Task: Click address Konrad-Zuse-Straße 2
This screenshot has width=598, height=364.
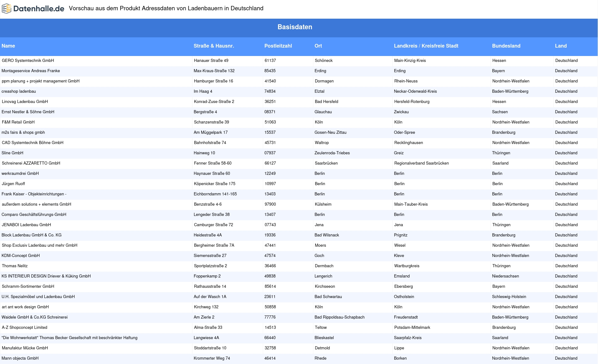Action: click(x=214, y=101)
